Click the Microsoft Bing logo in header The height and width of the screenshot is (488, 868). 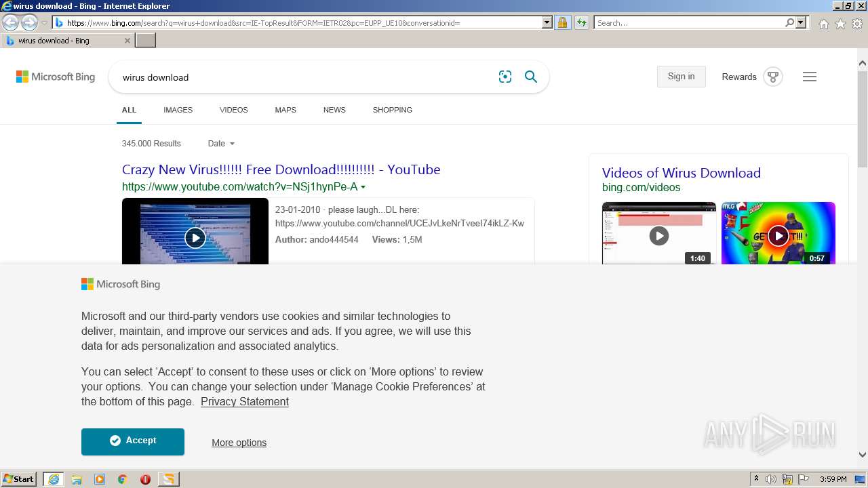(56, 77)
